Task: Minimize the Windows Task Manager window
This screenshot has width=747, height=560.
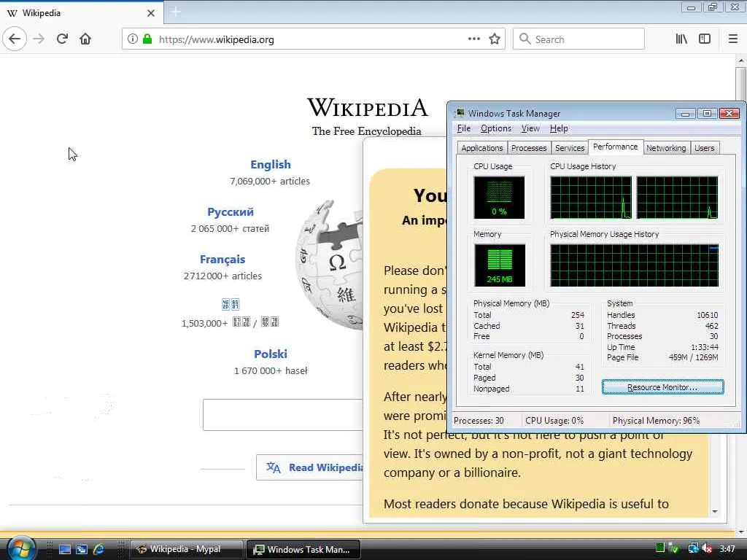Action: [x=685, y=113]
